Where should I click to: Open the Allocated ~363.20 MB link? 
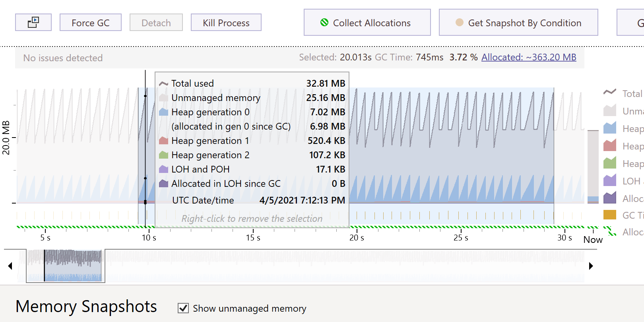click(x=529, y=57)
